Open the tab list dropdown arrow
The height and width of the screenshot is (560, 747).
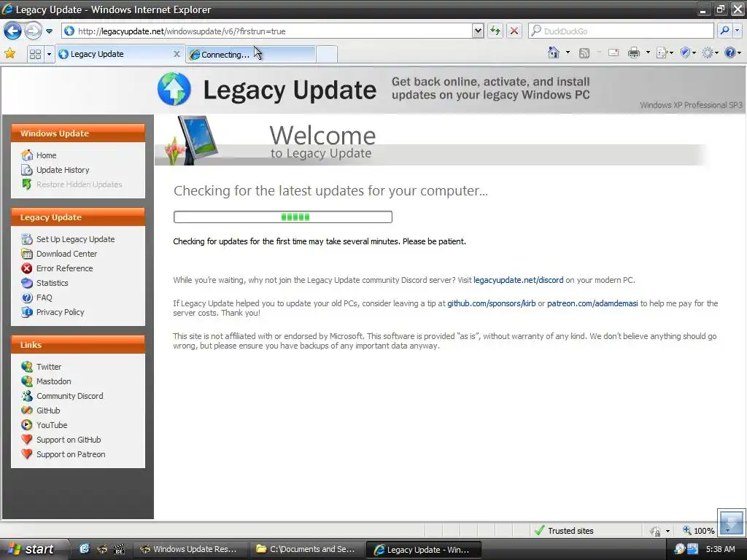pos(49,54)
